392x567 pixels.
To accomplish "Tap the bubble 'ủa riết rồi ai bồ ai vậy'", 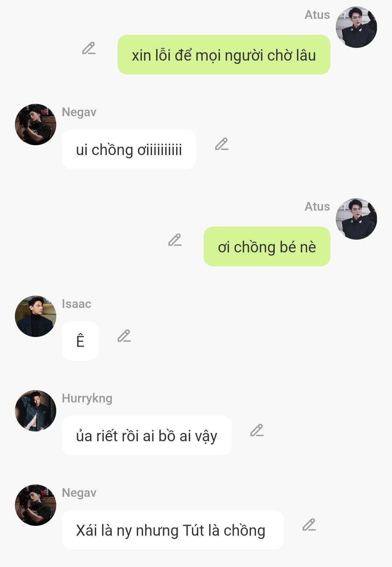I will [x=147, y=436].
